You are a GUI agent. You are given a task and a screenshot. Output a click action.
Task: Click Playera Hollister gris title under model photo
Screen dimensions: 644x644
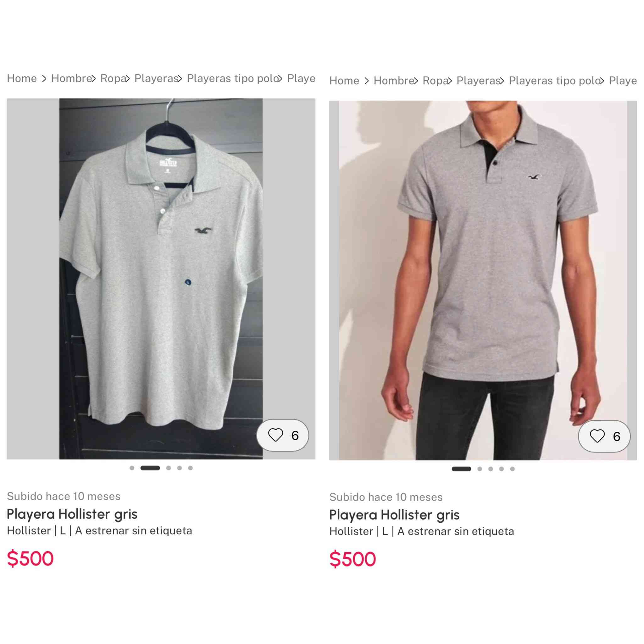tap(394, 515)
